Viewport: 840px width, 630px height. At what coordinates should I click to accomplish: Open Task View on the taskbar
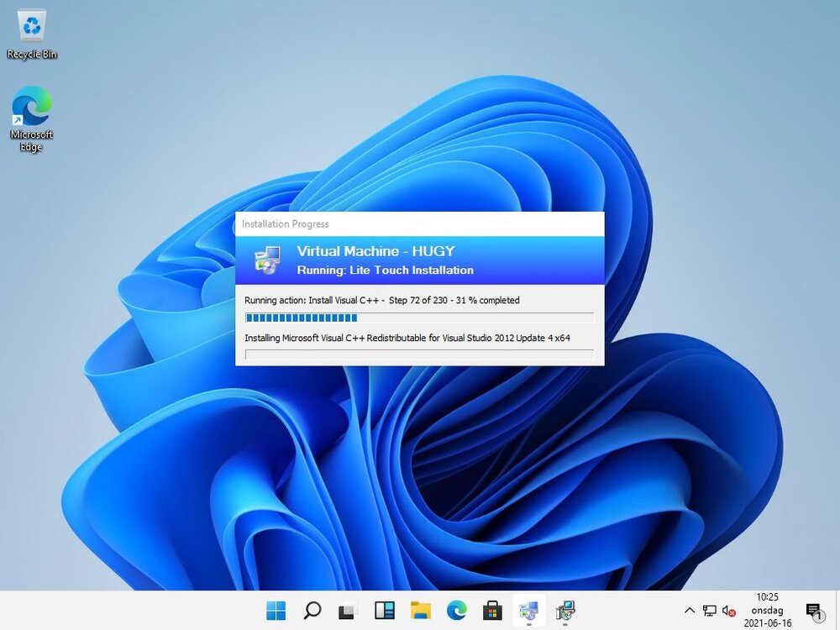pos(348,610)
